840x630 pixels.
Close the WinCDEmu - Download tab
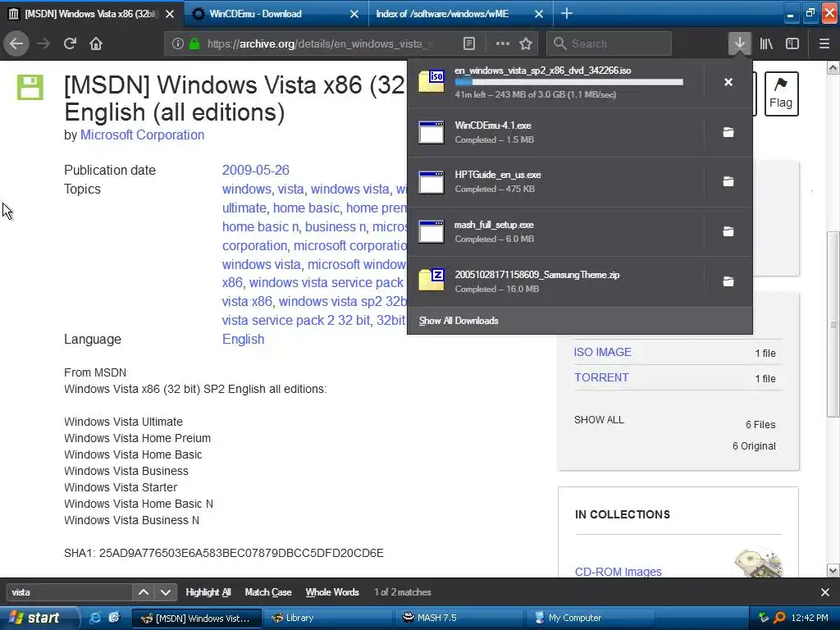pyautogui.click(x=354, y=14)
